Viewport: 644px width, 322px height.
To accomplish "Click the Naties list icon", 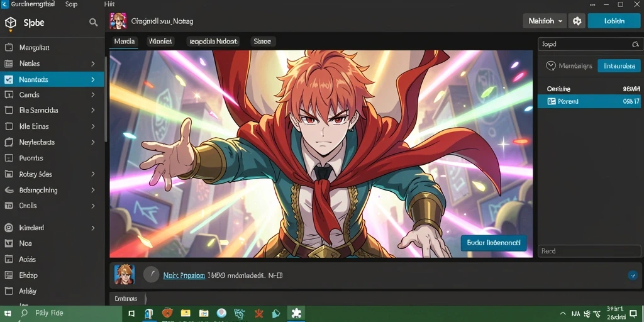I will click(x=9, y=64).
